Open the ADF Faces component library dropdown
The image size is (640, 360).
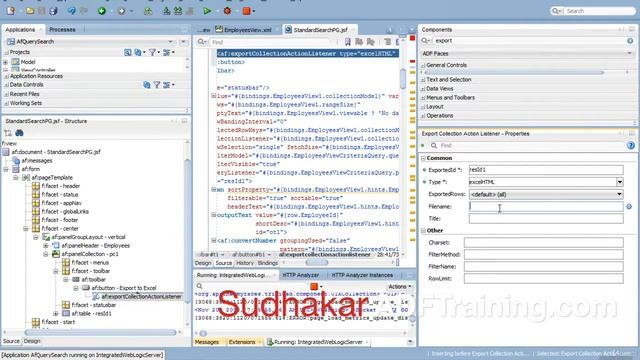pyautogui.click(x=629, y=53)
